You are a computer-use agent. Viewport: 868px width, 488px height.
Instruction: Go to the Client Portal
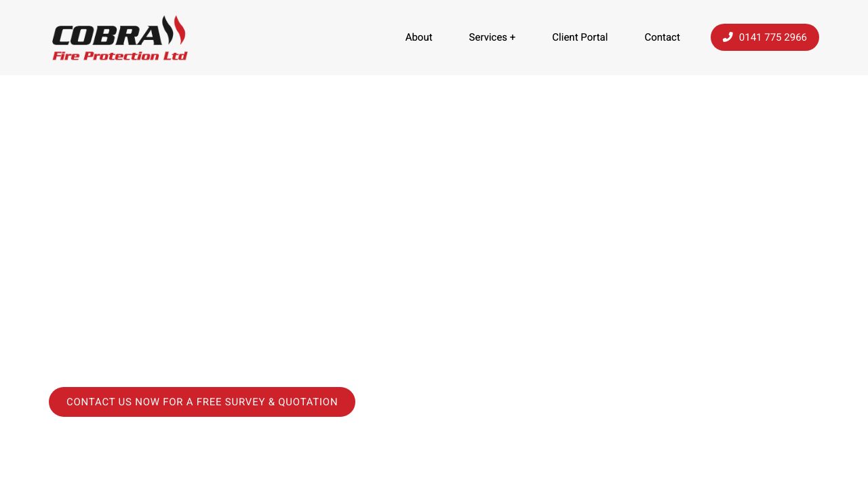tap(580, 37)
